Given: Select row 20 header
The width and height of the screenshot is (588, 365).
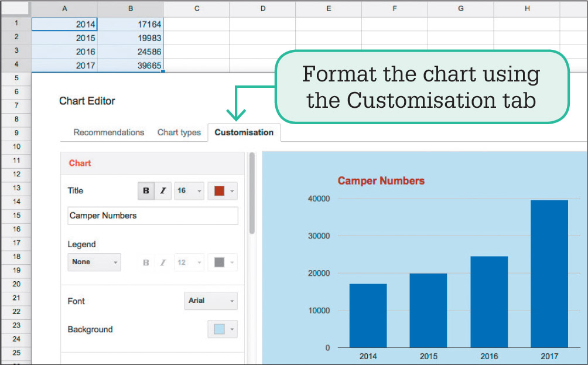Looking at the screenshot, I should (x=16, y=284).
